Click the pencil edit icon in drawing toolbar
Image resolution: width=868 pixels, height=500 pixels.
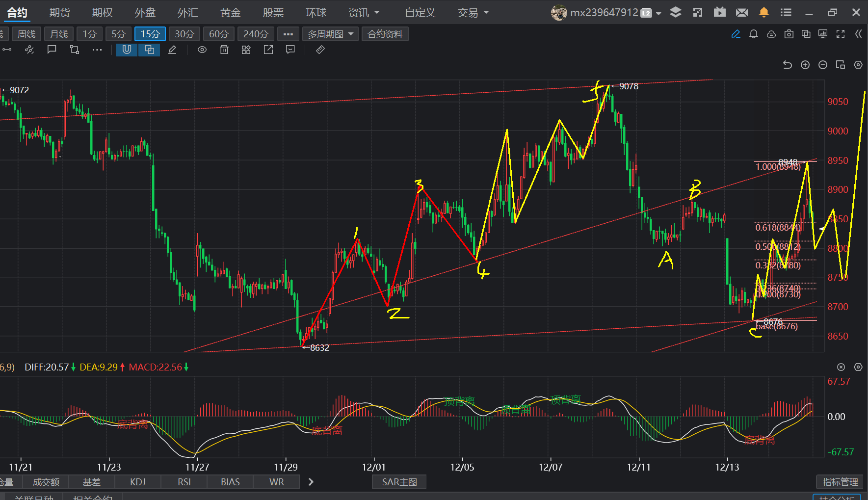pyautogui.click(x=172, y=50)
